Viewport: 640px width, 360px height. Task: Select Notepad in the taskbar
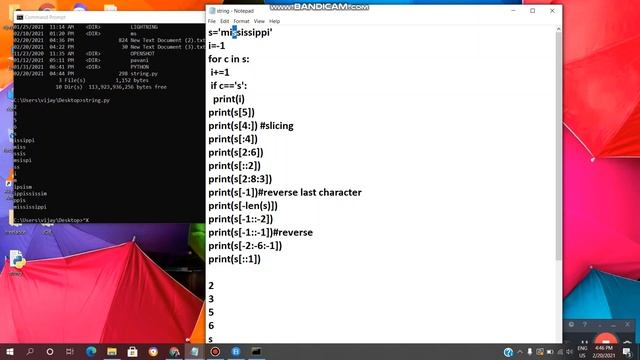click(x=195, y=351)
